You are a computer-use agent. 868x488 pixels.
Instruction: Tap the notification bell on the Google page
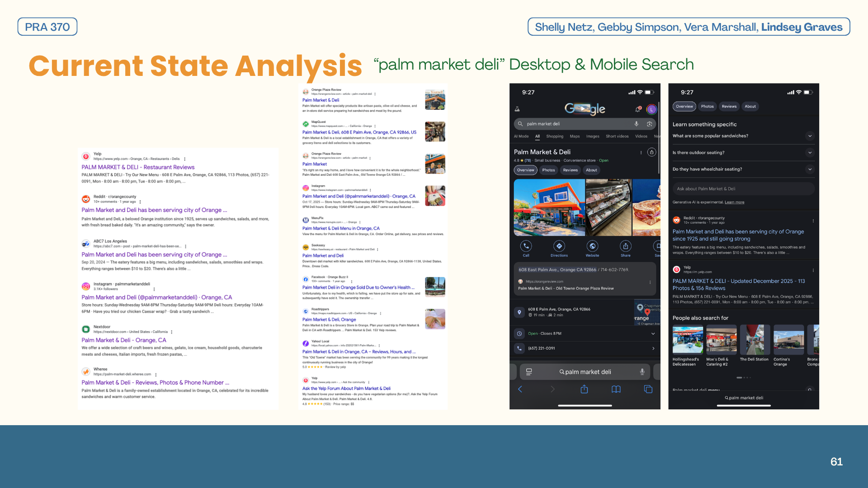pos(638,109)
